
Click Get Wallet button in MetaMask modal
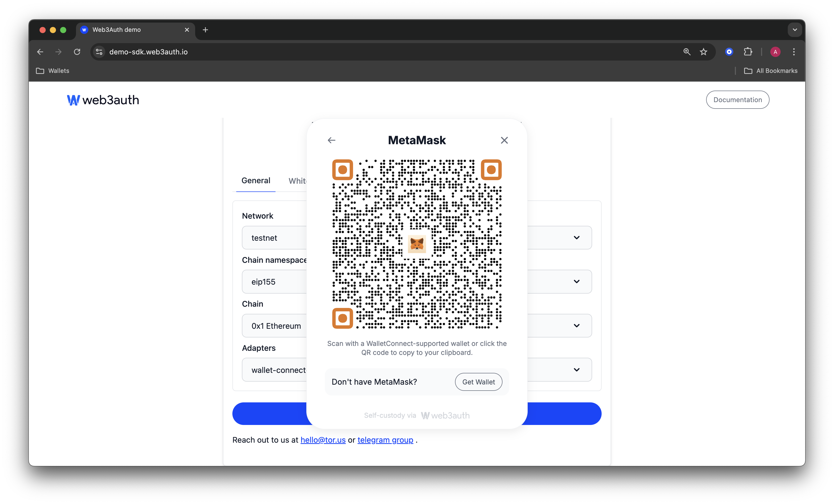(479, 381)
